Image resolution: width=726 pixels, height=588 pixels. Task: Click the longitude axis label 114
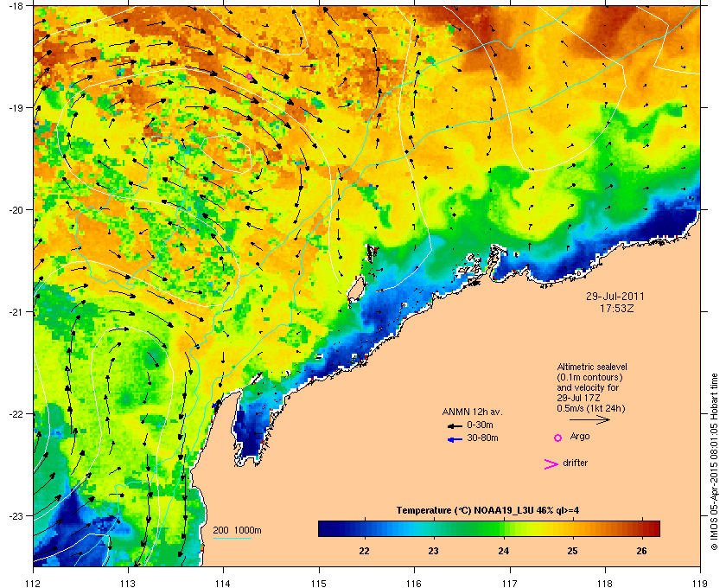223,584
